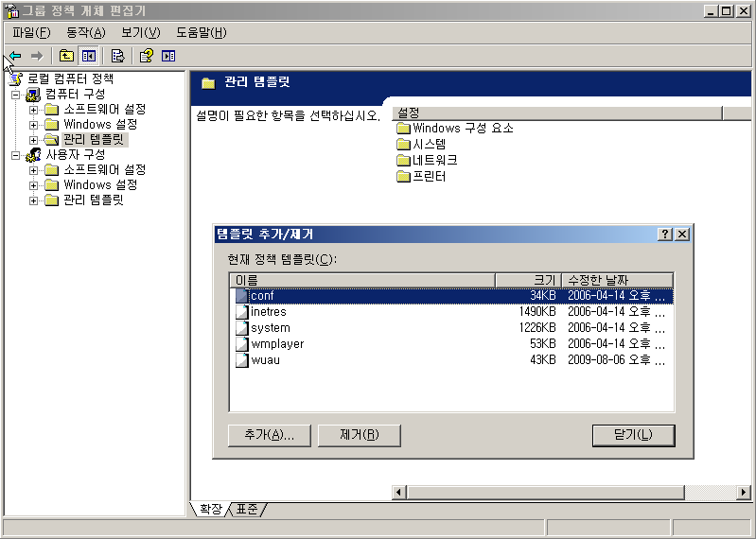Collapse the 사용자 구성 tree node

[x=16, y=155]
